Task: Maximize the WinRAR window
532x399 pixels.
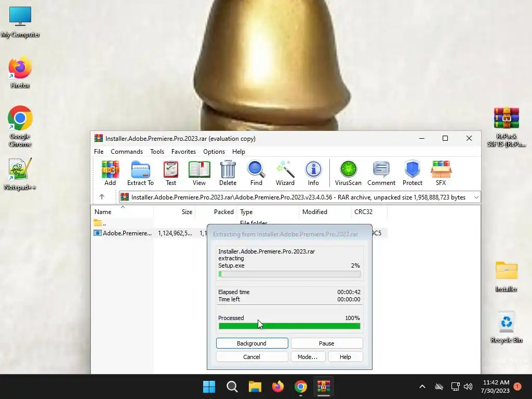Action: click(x=445, y=138)
